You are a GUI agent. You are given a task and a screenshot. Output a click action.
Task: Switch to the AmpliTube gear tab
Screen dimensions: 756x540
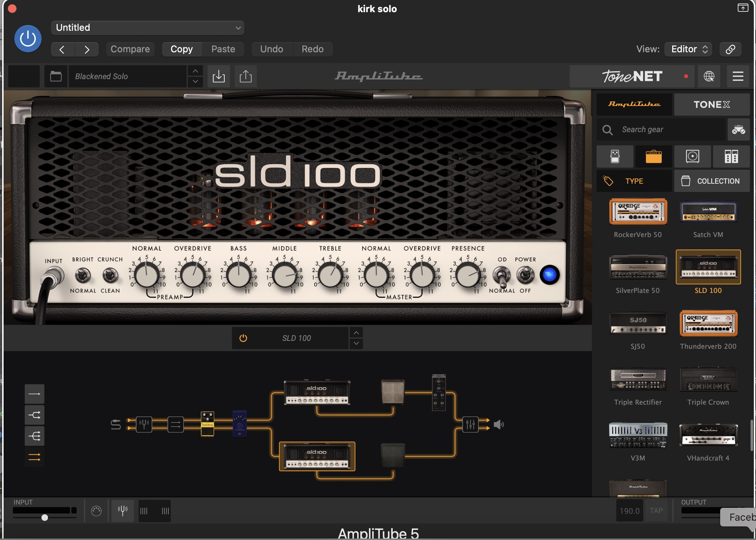[634, 104]
